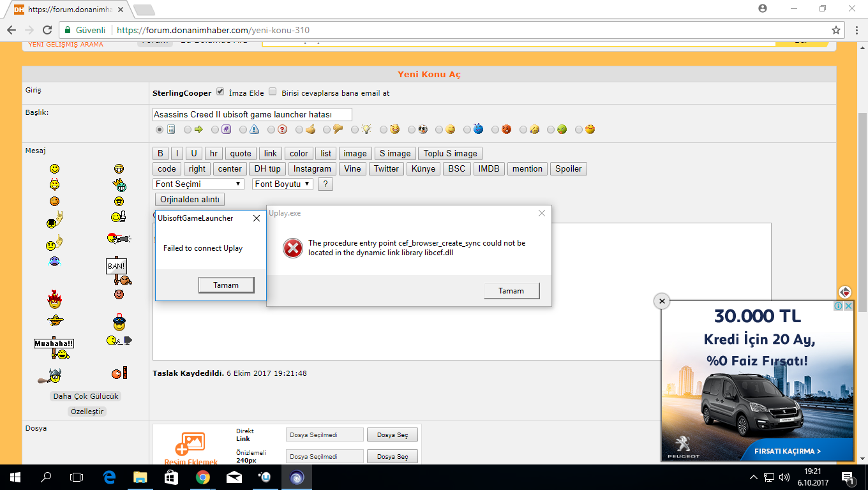Insert the sunglasses smiley emoticon
This screenshot has width=868, height=490.
[119, 201]
